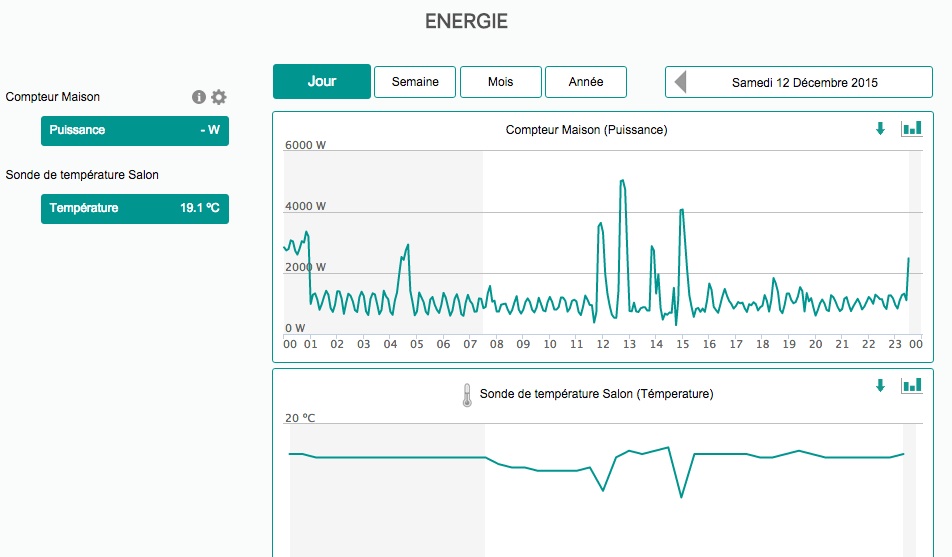The image size is (952, 557).
Task: Toggle the Puissance data series button
Action: click(135, 130)
